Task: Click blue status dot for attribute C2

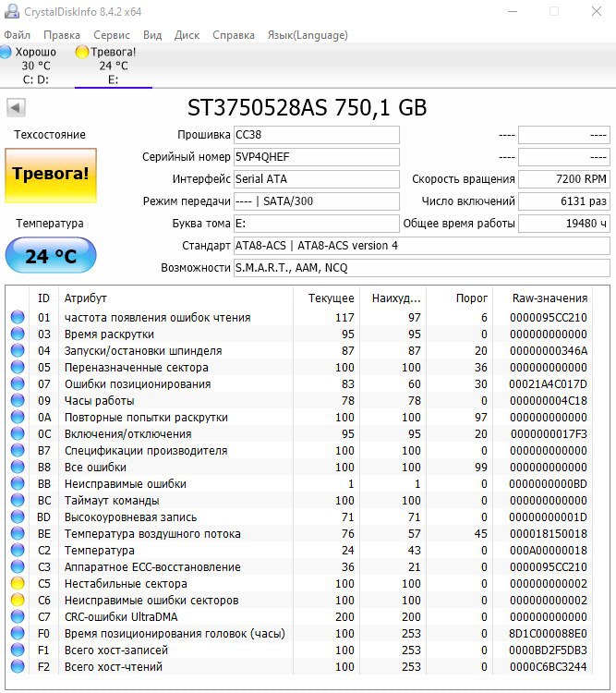Action: (x=18, y=551)
